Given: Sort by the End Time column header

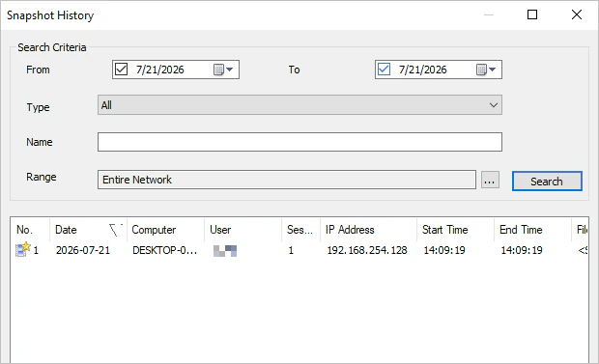Looking at the screenshot, I should [533, 230].
